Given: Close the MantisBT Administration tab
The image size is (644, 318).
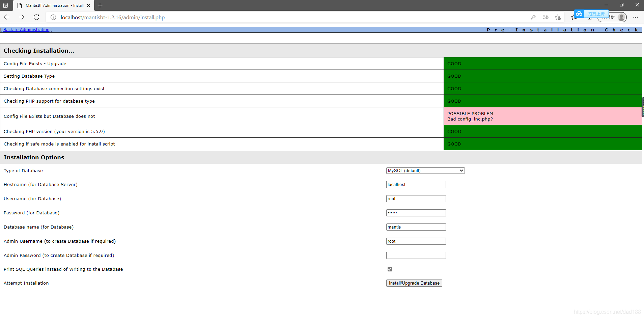Looking at the screenshot, I should point(88,5).
